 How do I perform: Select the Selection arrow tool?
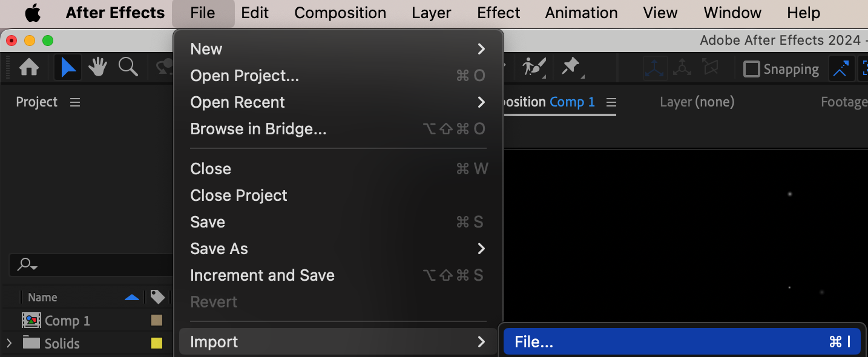68,67
